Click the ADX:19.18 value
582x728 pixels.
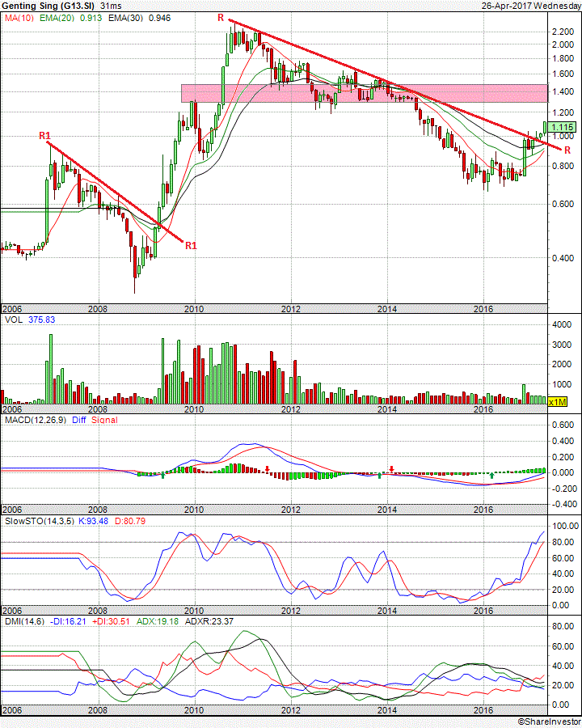pos(158,622)
